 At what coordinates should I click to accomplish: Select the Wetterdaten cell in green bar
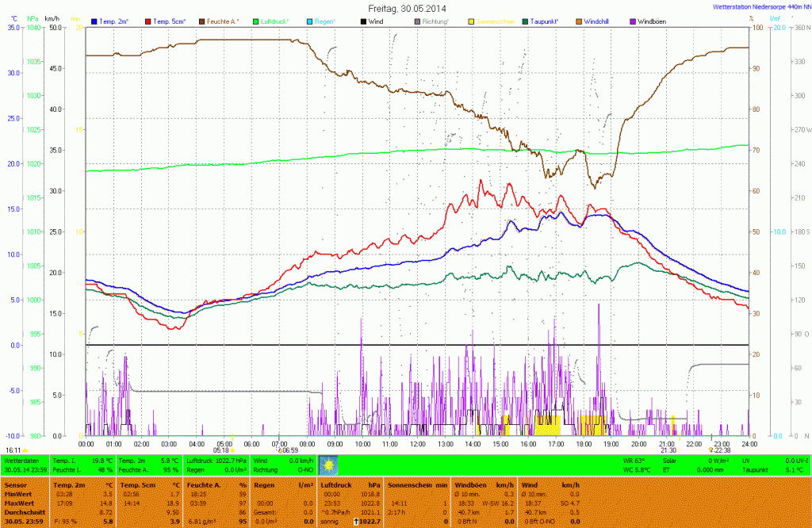(x=21, y=460)
